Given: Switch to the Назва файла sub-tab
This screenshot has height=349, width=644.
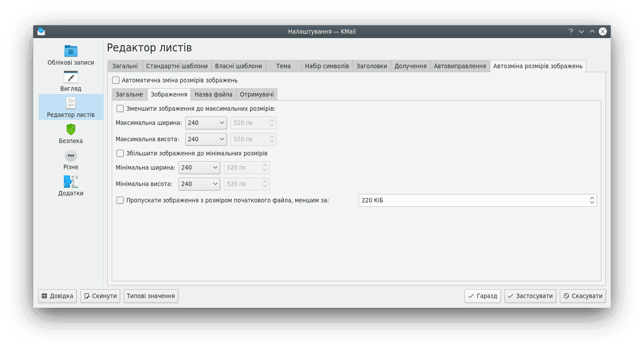Looking at the screenshot, I should [x=213, y=94].
